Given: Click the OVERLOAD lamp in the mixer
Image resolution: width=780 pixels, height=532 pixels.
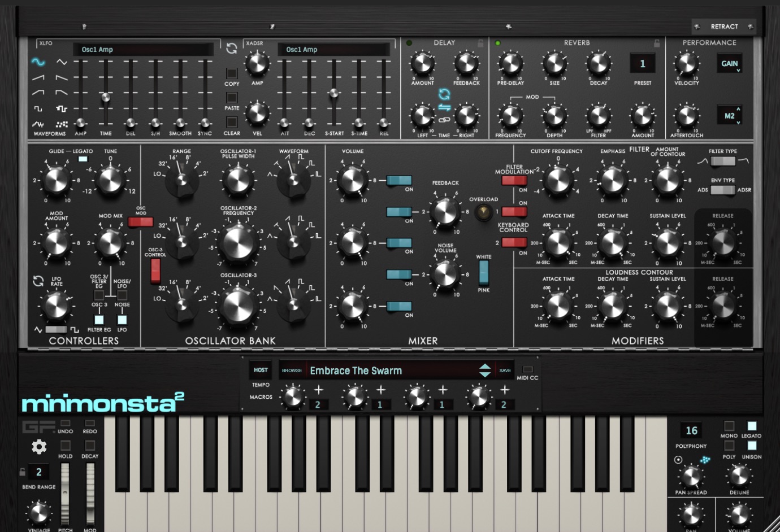Looking at the screenshot, I should point(483,213).
